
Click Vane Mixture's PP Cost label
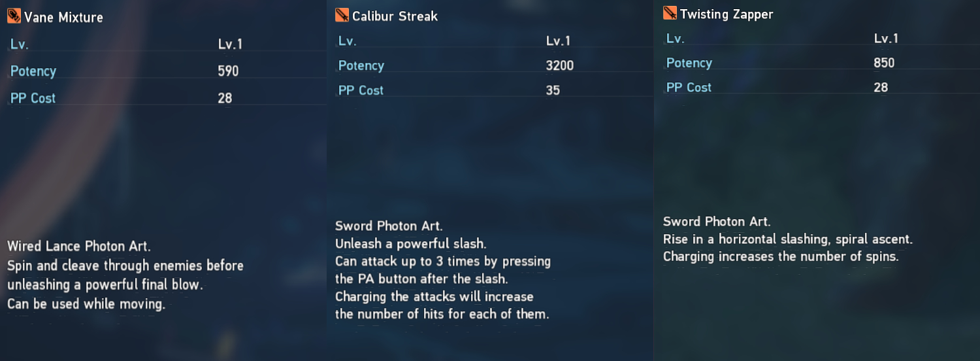[x=33, y=98]
